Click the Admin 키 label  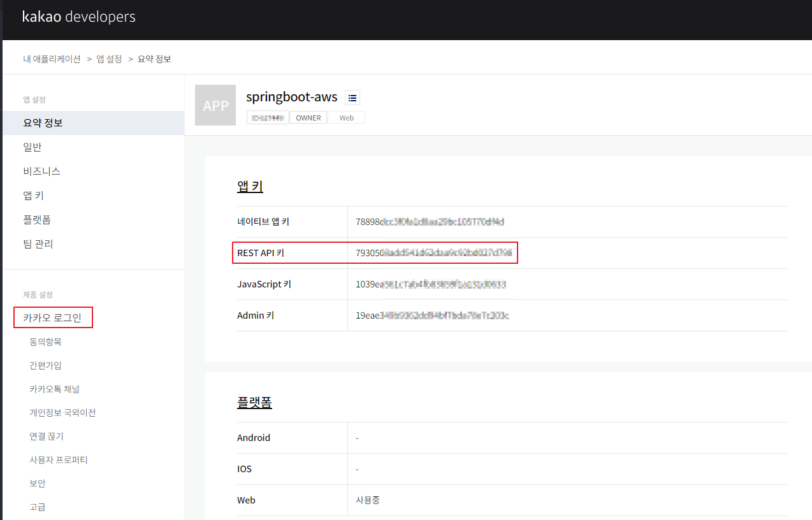pos(256,315)
